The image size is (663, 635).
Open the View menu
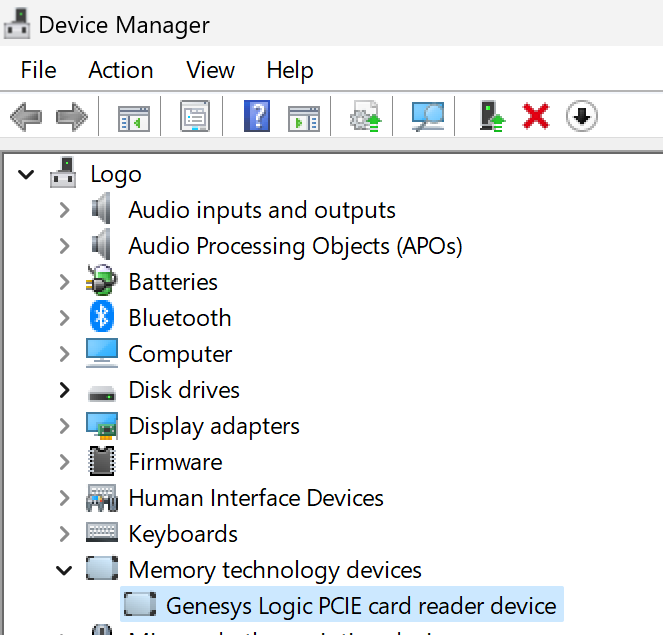coord(211,70)
